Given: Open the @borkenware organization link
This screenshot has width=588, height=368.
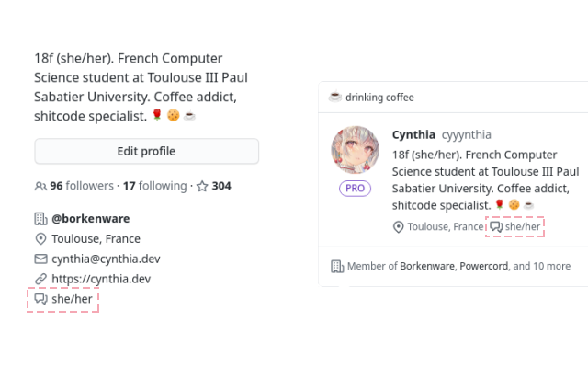Looking at the screenshot, I should [91, 219].
